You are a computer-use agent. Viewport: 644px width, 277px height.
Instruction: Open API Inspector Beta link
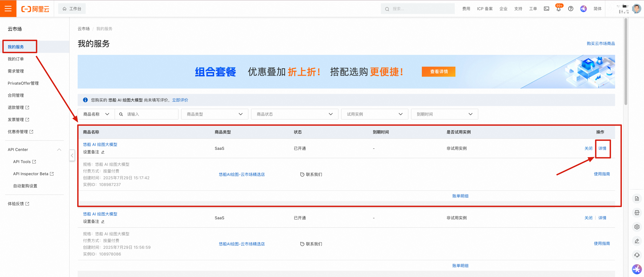click(x=33, y=174)
